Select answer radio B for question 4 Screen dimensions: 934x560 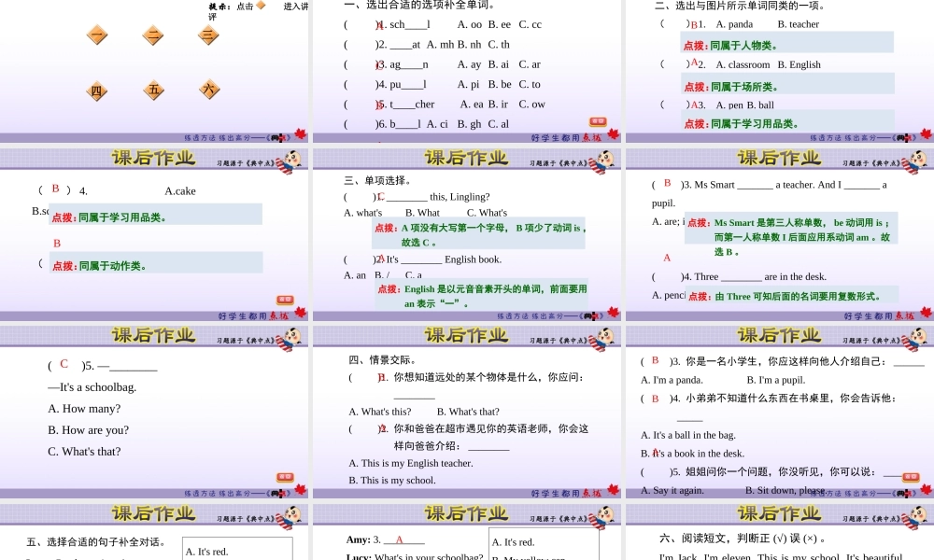[x=56, y=190]
